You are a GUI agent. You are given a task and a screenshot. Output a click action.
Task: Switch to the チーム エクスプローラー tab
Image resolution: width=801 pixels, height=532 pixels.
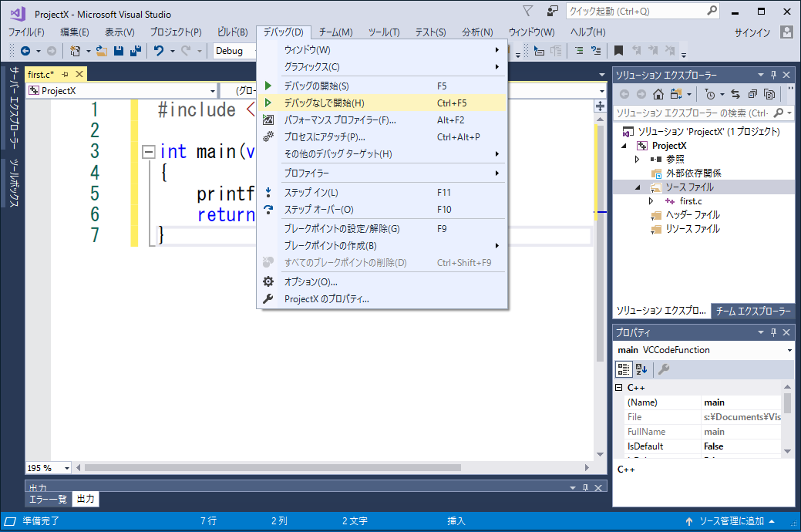coord(753,311)
